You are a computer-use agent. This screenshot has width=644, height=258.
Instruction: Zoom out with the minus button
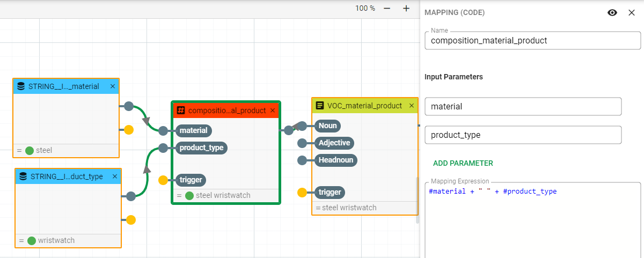click(387, 8)
